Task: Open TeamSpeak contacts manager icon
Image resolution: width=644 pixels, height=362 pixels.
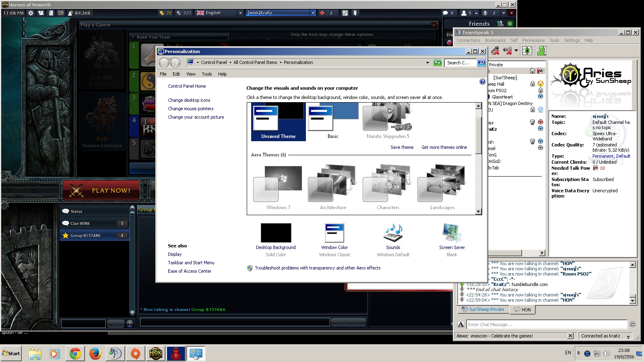Action: 542,51
